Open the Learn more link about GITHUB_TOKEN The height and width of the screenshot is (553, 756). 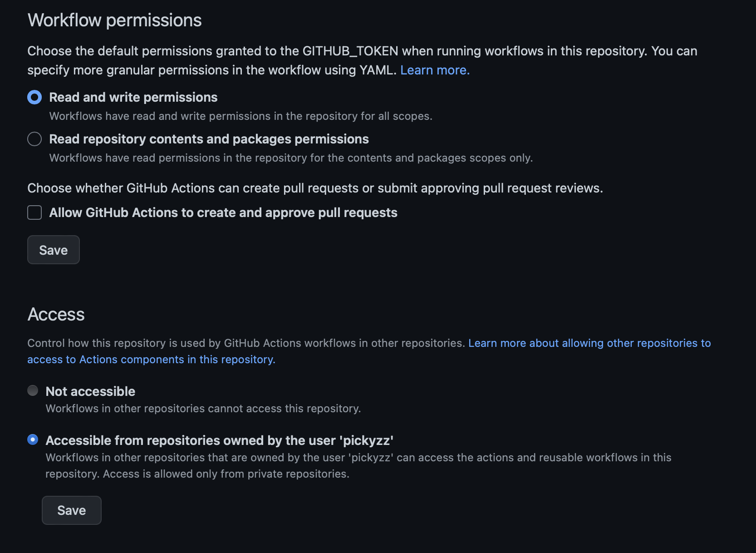tap(435, 70)
